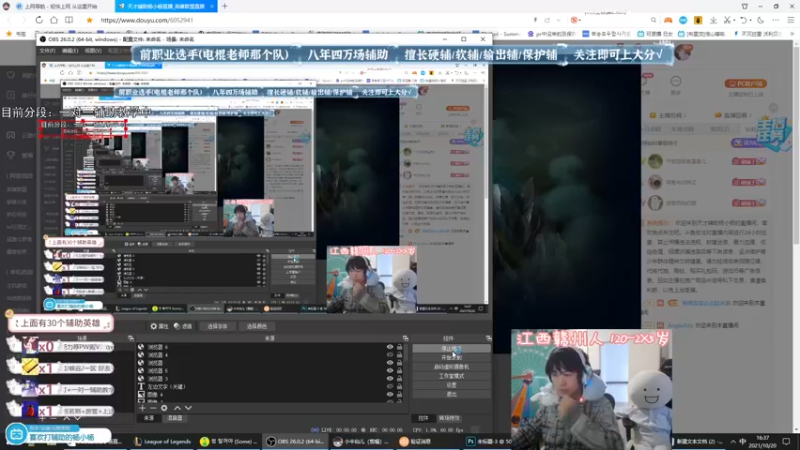Pop out the 来源 sources dock
Image resolution: width=800 pixels, height=450 pixels.
406,338
